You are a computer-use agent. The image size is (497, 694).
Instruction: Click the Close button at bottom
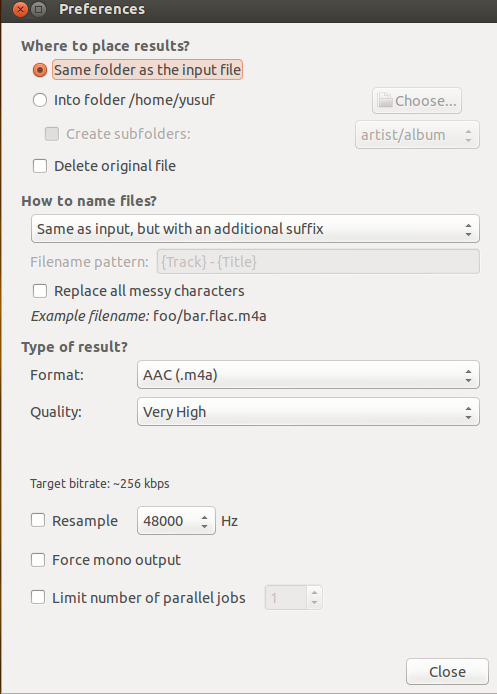[447, 671]
